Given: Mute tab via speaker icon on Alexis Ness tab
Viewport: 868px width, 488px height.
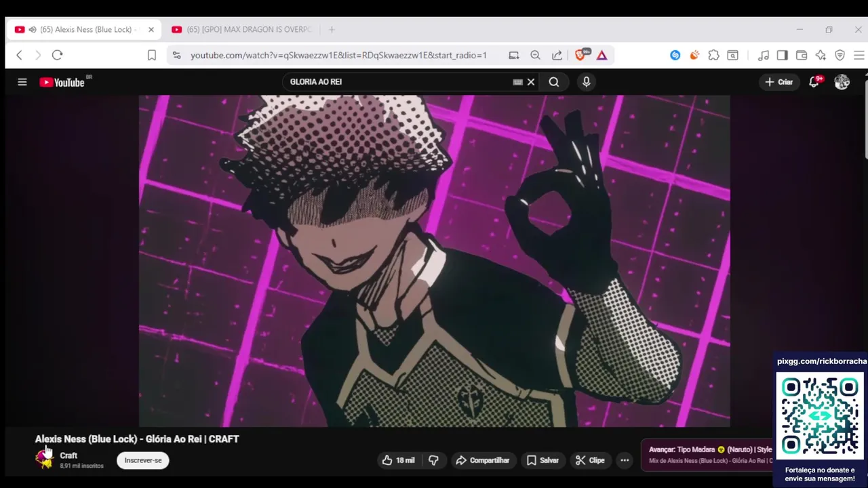Looking at the screenshot, I should [x=33, y=30].
